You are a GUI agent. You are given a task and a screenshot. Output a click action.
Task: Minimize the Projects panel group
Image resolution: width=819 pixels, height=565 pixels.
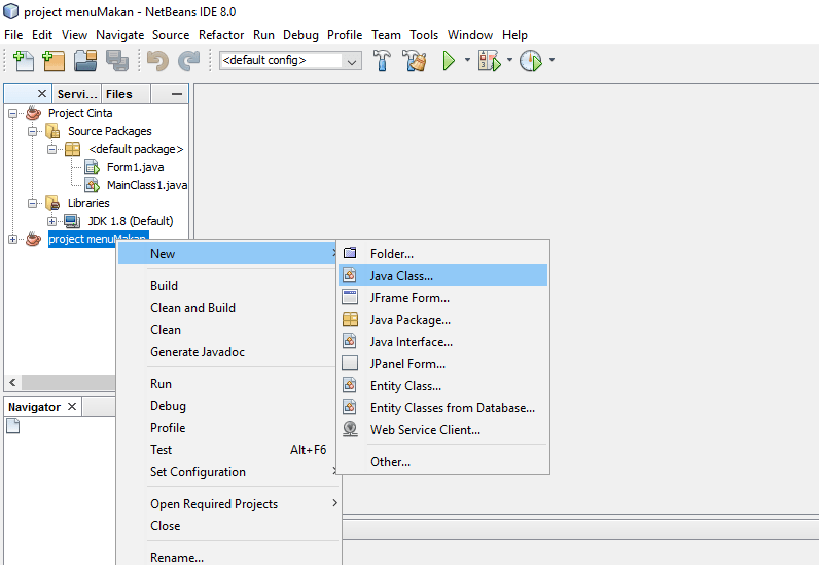coord(177,94)
